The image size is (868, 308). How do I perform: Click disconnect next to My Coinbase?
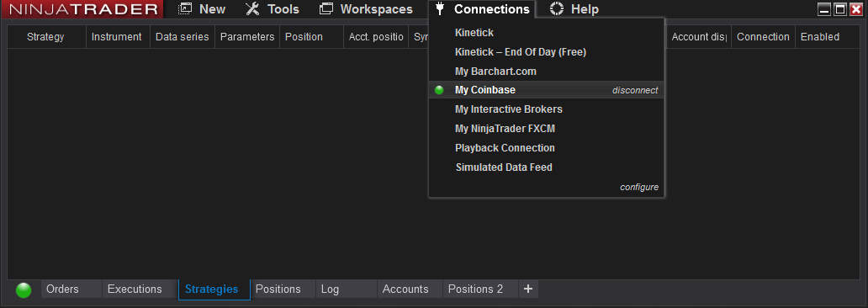coord(635,90)
